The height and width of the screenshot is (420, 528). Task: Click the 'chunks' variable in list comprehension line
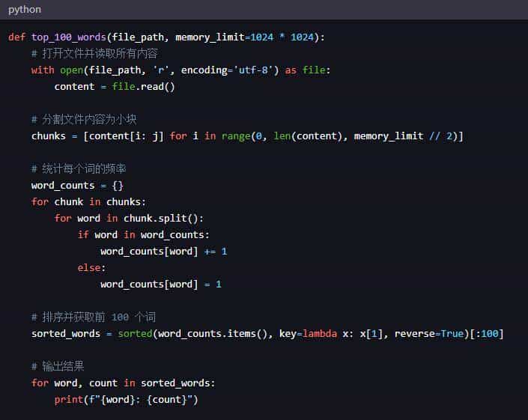49,136
